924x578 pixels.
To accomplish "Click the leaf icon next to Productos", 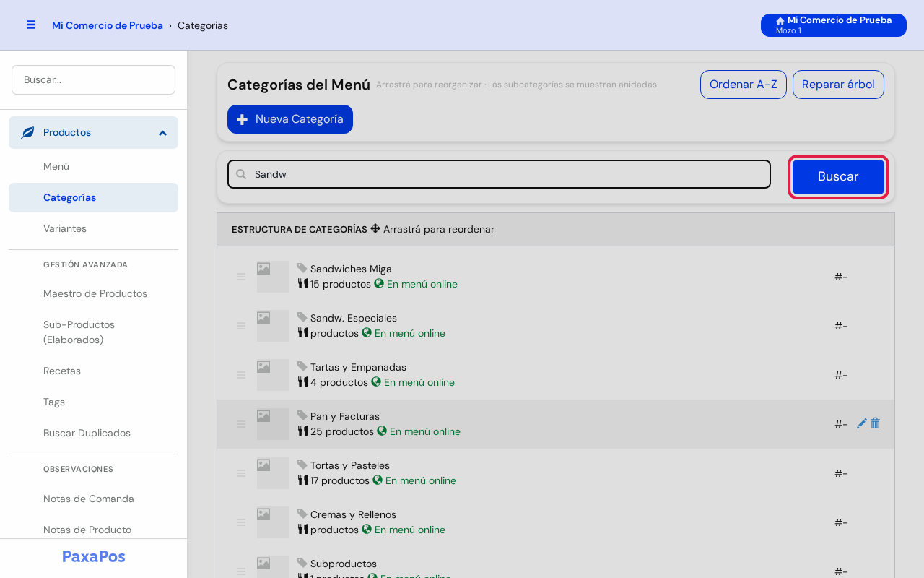I will pos(27,133).
